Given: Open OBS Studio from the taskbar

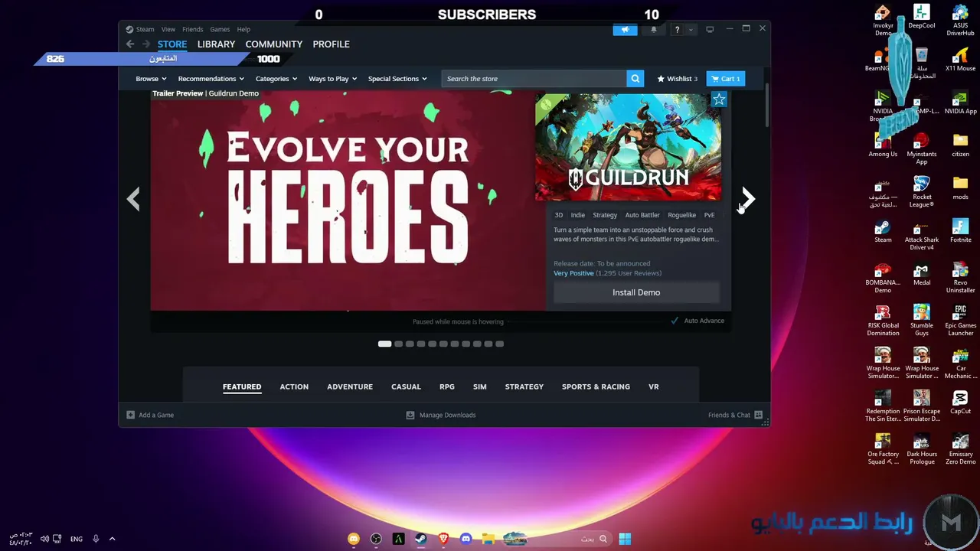Looking at the screenshot, I should tap(376, 539).
